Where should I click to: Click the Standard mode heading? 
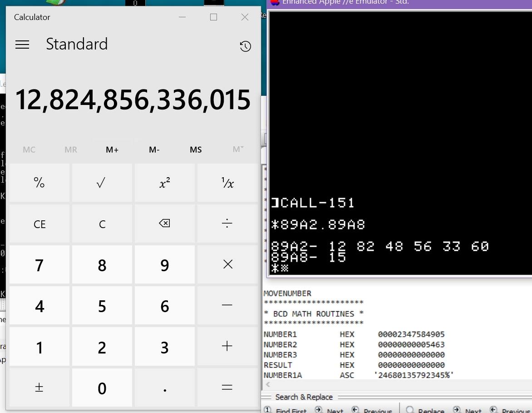tap(77, 44)
